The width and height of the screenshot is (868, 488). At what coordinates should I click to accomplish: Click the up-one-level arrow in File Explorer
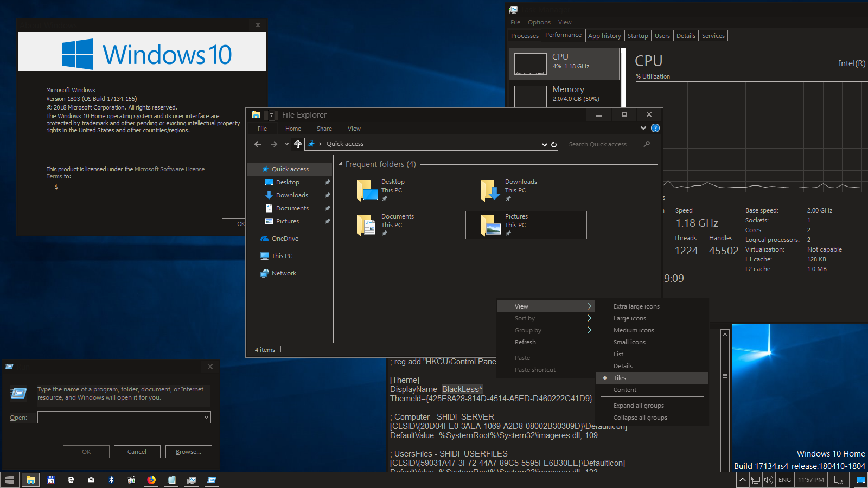(297, 144)
